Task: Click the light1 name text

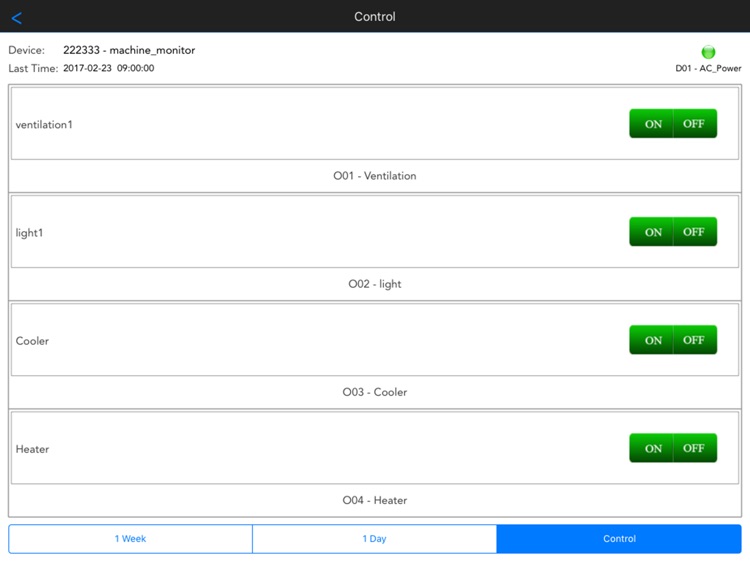Action: tap(29, 233)
